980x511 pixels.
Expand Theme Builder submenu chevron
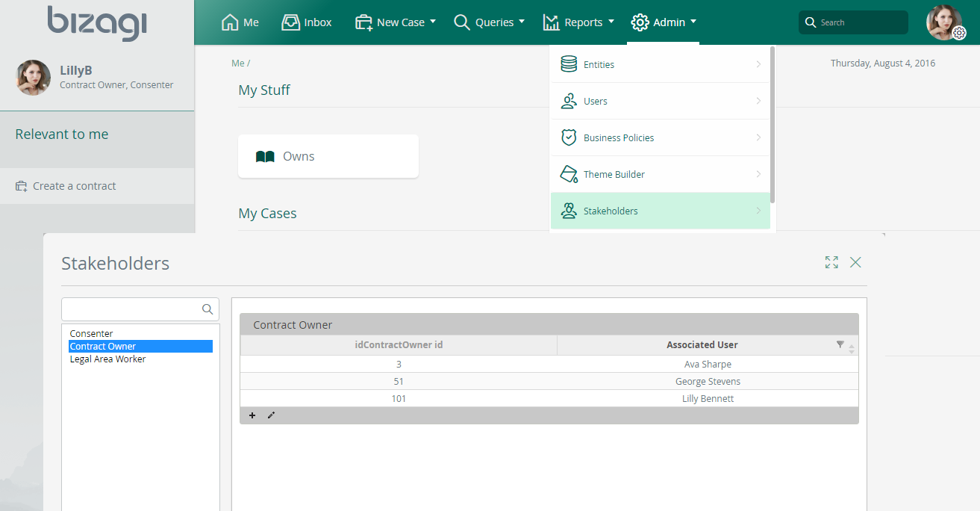(x=758, y=174)
